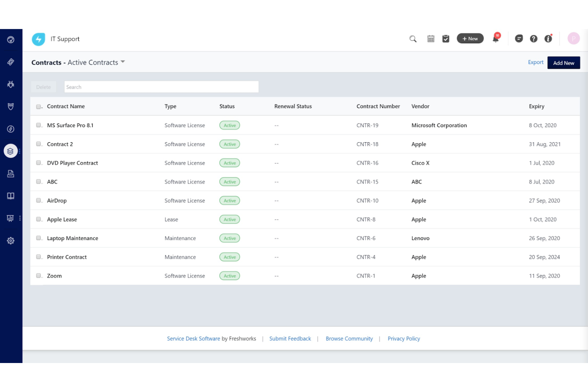Click the Export link
Screen dimensions: 588x392
point(536,62)
